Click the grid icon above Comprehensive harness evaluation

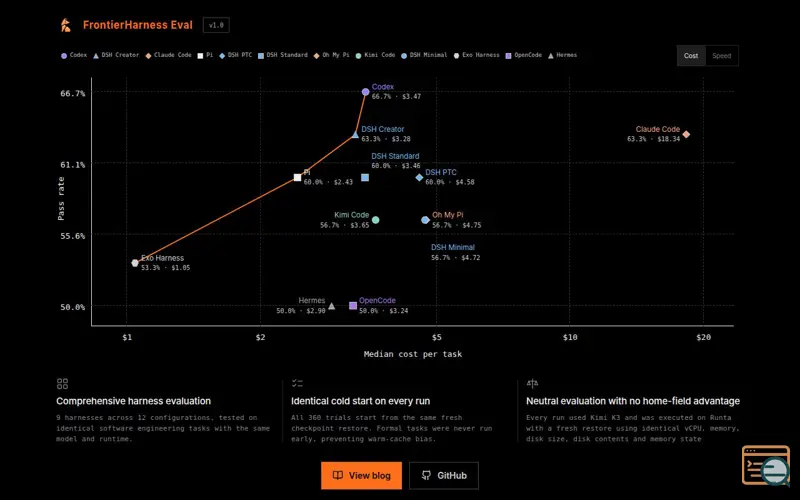click(62, 384)
